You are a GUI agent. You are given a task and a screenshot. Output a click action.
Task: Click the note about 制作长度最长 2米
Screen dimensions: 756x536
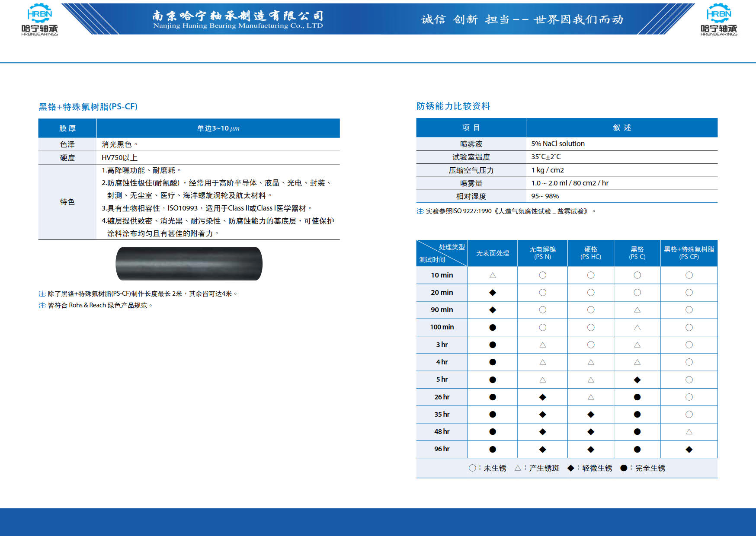point(138,294)
